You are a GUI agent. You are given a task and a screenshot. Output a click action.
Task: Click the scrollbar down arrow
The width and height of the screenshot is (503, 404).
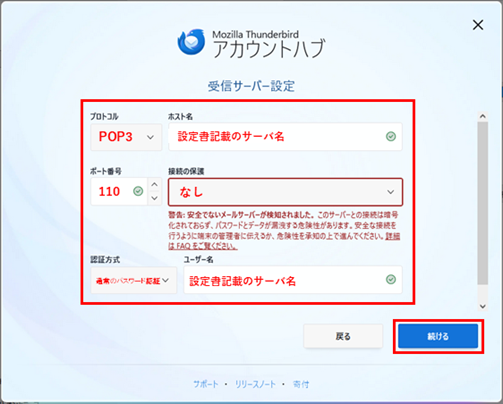(x=482, y=306)
